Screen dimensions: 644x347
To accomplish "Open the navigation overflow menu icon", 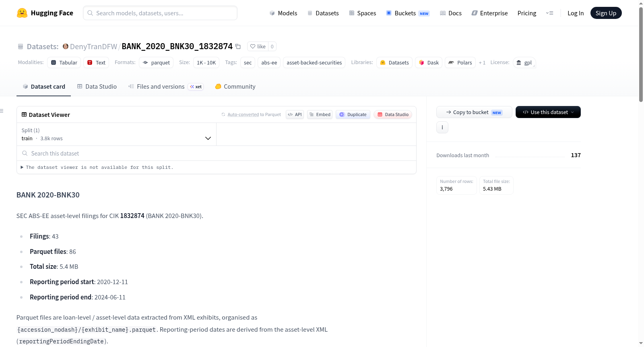I will (x=549, y=13).
